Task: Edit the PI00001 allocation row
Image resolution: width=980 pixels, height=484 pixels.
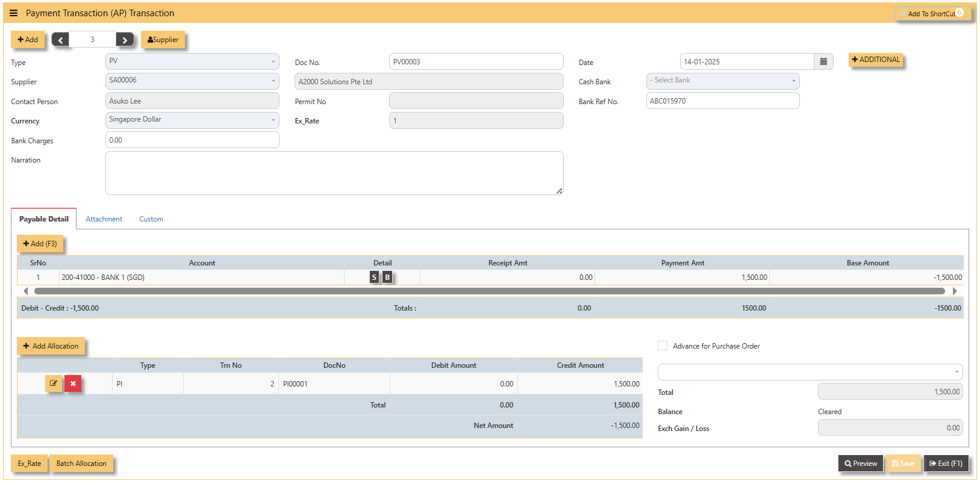Action: [x=54, y=383]
